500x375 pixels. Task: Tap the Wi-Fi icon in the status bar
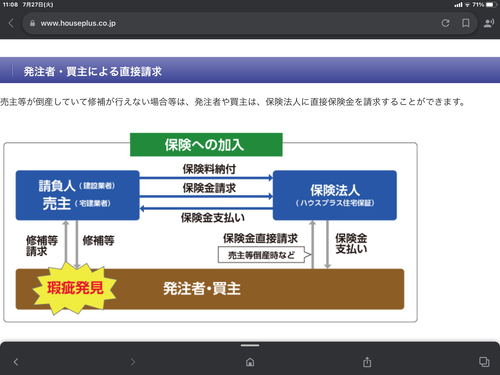pos(467,5)
